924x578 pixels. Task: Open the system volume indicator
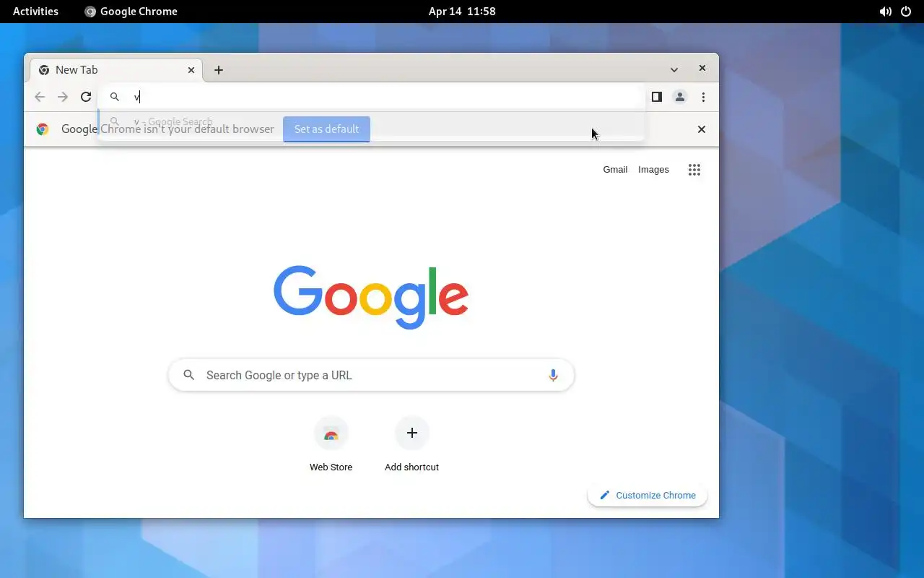click(x=885, y=12)
